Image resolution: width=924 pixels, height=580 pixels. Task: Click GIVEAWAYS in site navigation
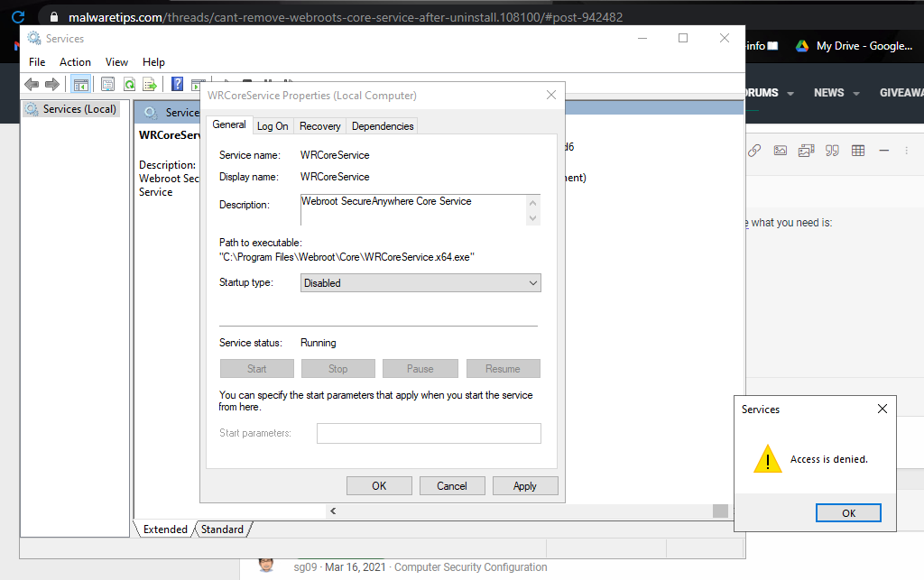pyautogui.click(x=901, y=93)
